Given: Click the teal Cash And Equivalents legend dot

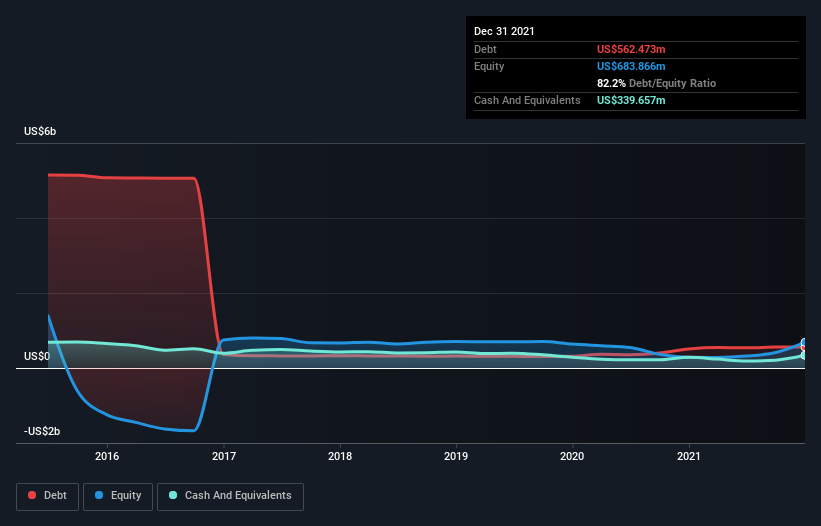Looking at the screenshot, I should click(173, 495).
